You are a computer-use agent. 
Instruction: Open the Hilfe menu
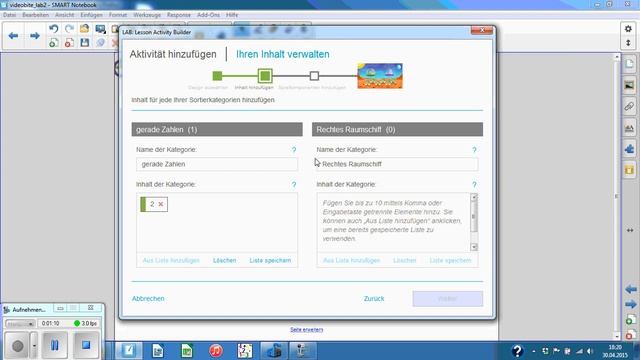(x=232, y=15)
